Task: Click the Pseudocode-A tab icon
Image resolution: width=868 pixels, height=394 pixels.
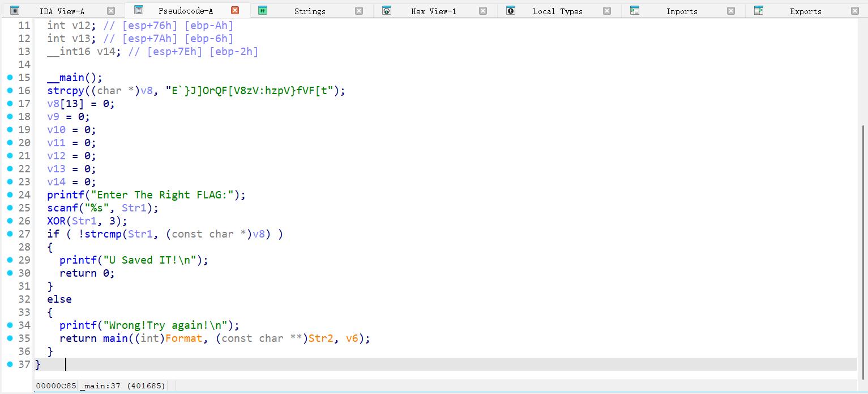Action: (139, 10)
